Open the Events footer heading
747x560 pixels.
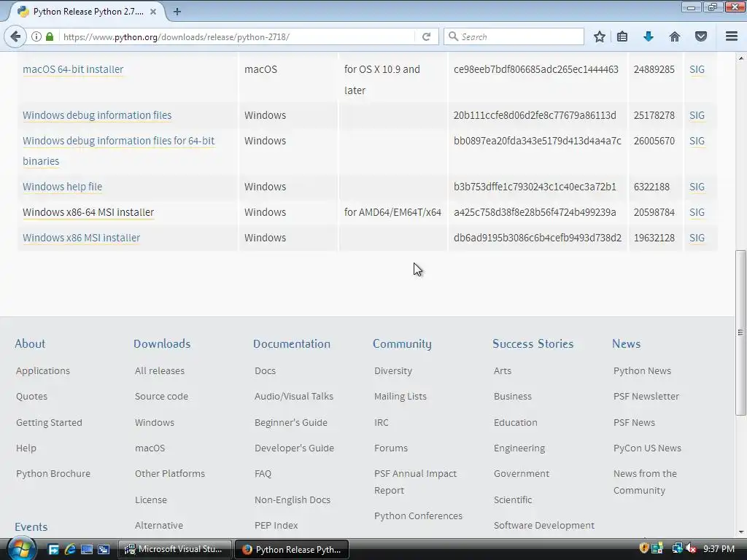coord(31,526)
